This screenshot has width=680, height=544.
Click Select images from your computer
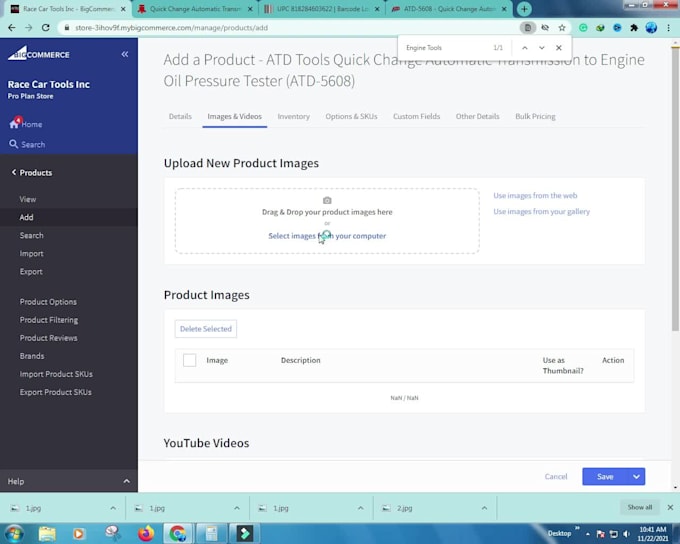tap(327, 236)
